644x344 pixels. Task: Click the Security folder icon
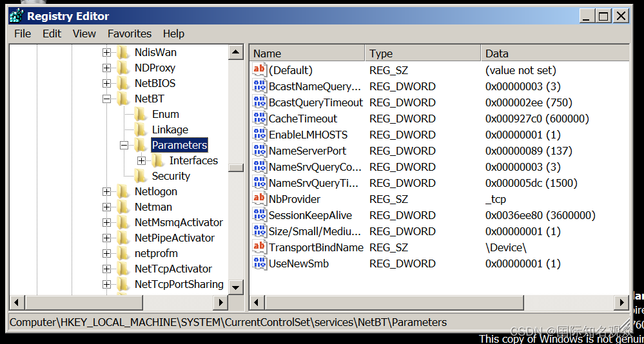141,176
